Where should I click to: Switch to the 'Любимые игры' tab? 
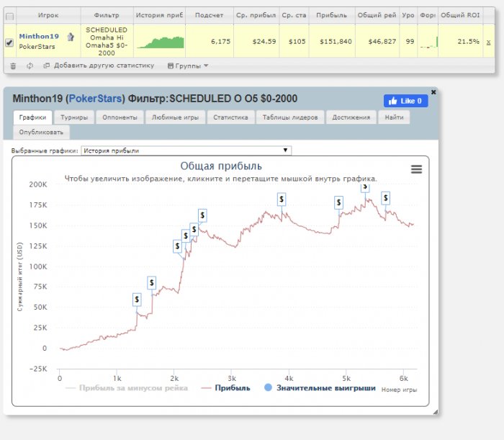[175, 117]
